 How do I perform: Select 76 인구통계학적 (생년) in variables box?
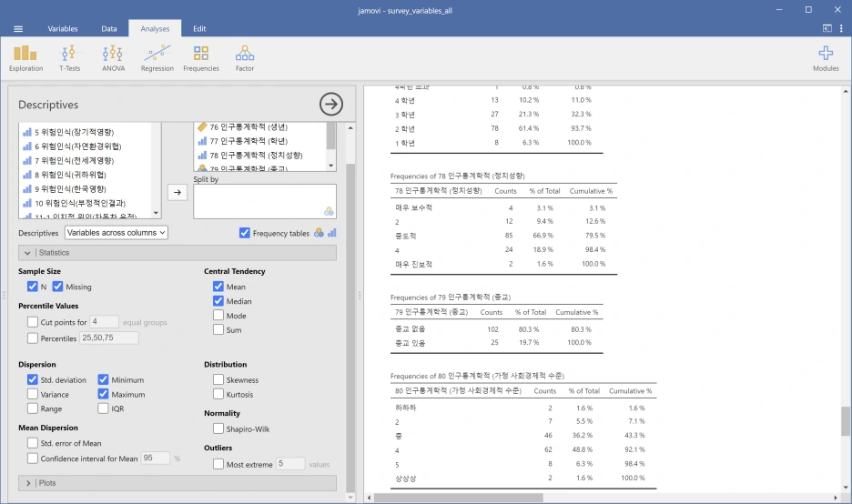point(243,126)
